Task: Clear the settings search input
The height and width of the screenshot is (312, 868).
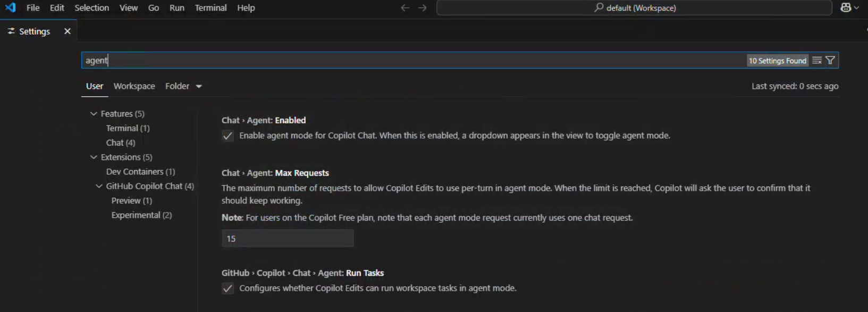Action: point(817,60)
